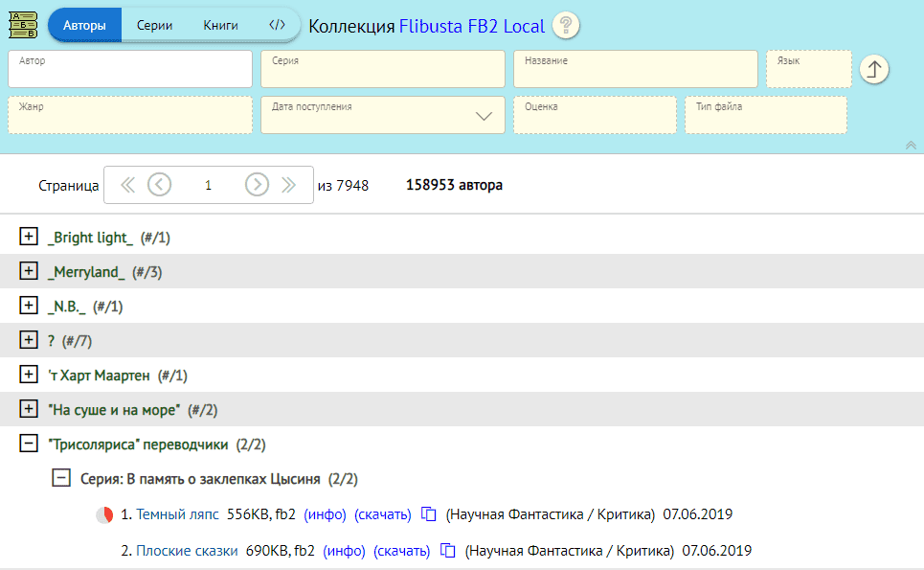Click the Автор search input field
The width and height of the screenshot is (924, 570).
click(x=130, y=69)
